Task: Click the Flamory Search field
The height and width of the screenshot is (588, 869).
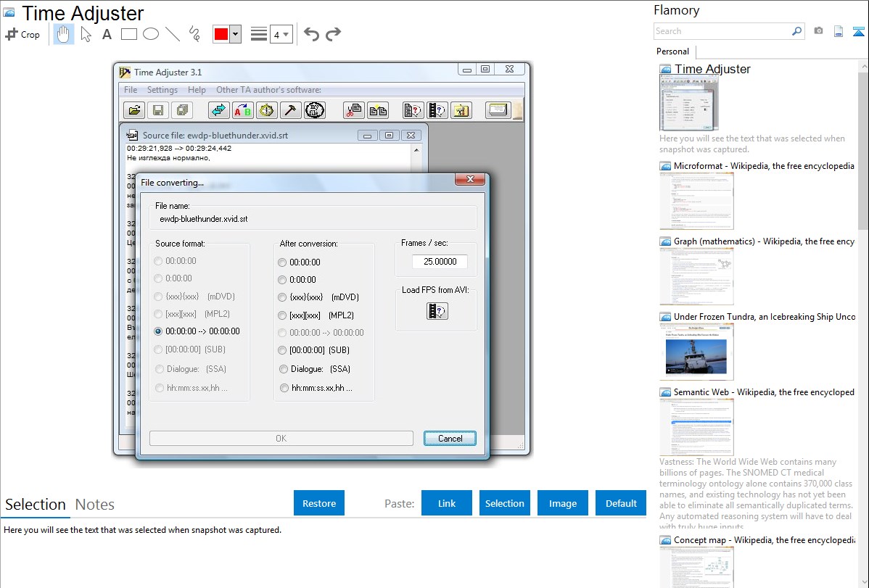Action: (x=722, y=31)
